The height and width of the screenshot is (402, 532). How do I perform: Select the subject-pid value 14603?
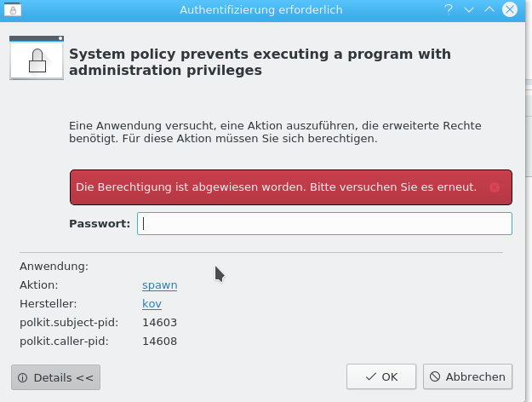(159, 322)
